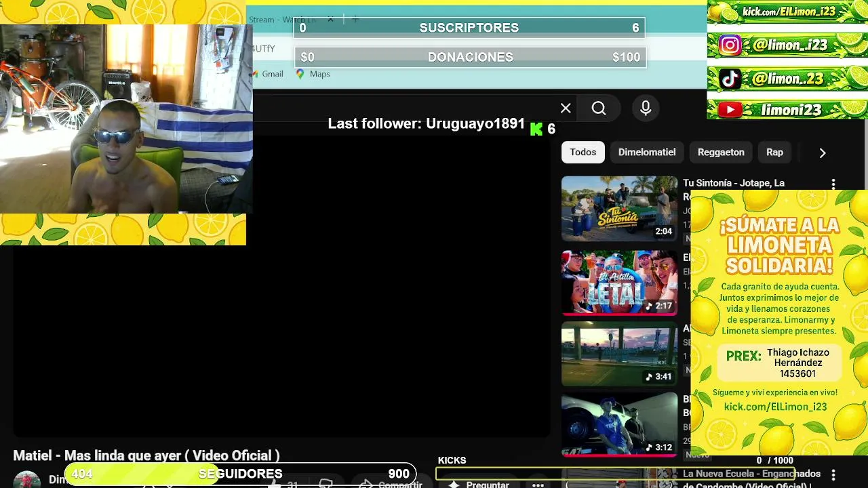This screenshot has height=488, width=868.
Task: Click the webcam feed overlay
Action: point(126,119)
